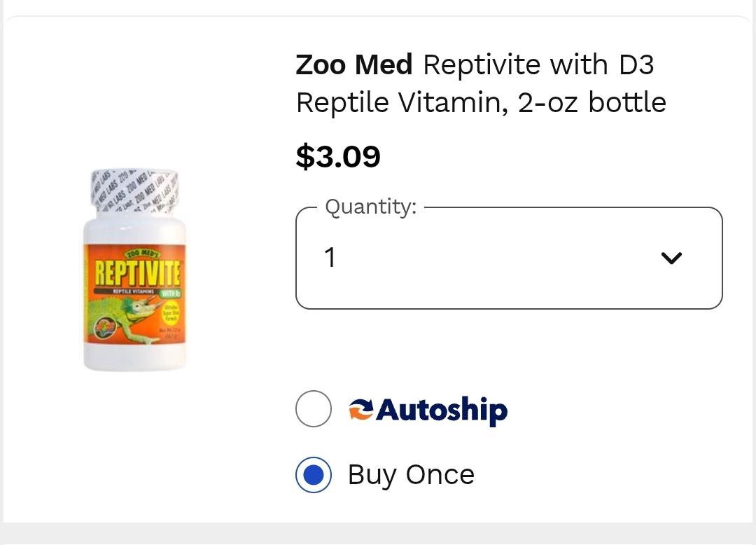Click the "Zoo Med" brand name
This screenshot has height=545, width=756.
pyautogui.click(x=354, y=65)
